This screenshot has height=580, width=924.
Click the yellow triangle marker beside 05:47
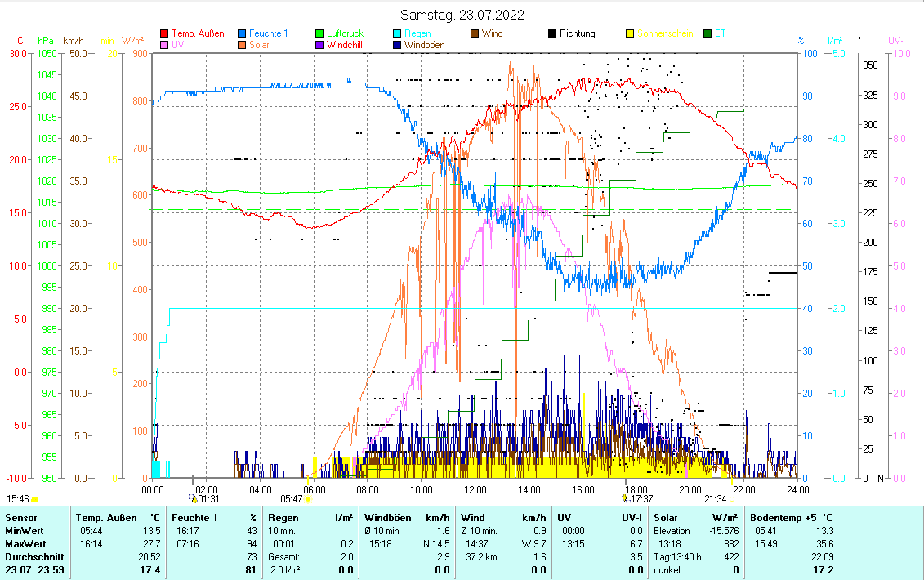coord(308,498)
